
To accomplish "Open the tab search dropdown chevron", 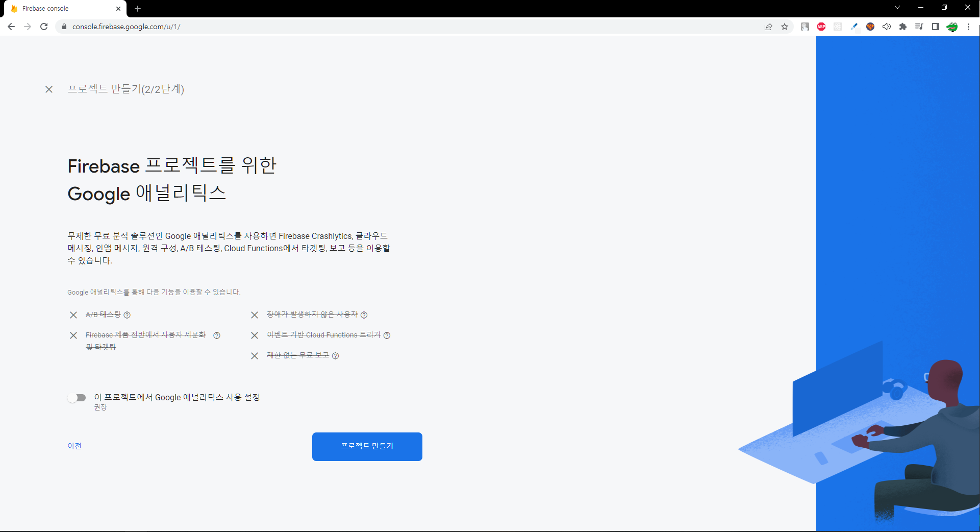I will click(x=897, y=8).
